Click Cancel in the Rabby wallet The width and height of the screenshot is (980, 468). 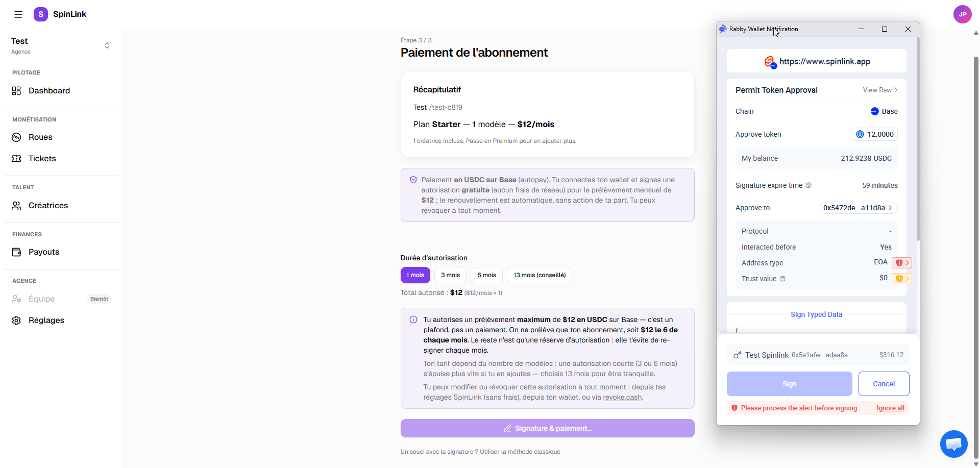click(x=884, y=384)
